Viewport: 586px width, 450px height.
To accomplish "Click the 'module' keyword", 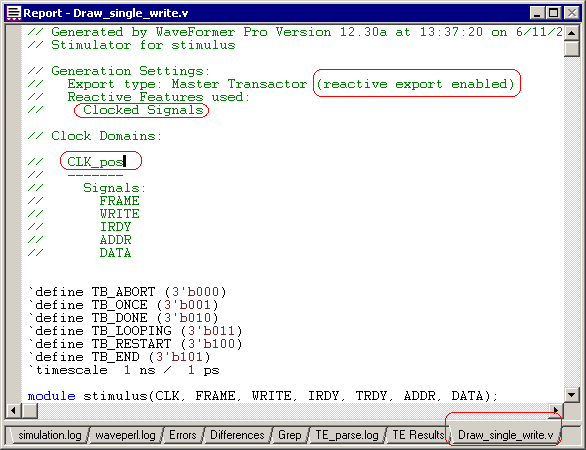I will coord(51,396).
